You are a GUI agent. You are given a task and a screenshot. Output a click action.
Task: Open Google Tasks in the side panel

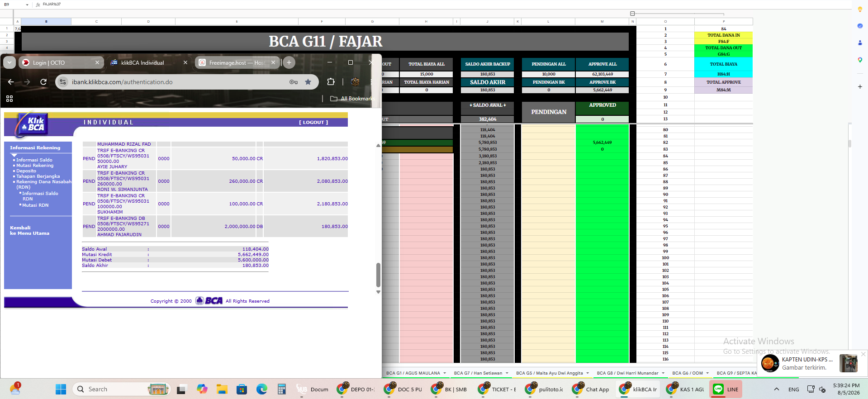point(860,26)
